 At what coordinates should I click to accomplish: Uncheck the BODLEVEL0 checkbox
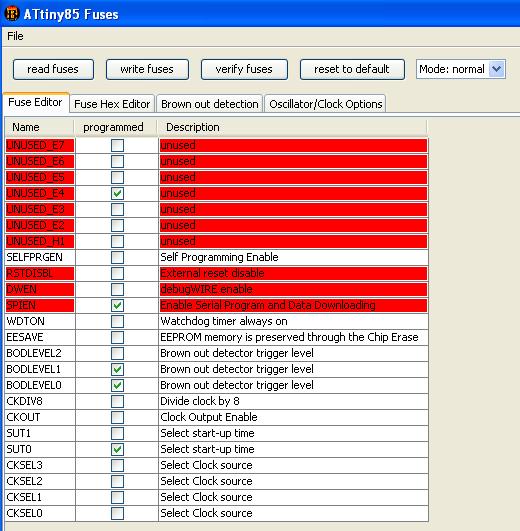tap(117, 385)
